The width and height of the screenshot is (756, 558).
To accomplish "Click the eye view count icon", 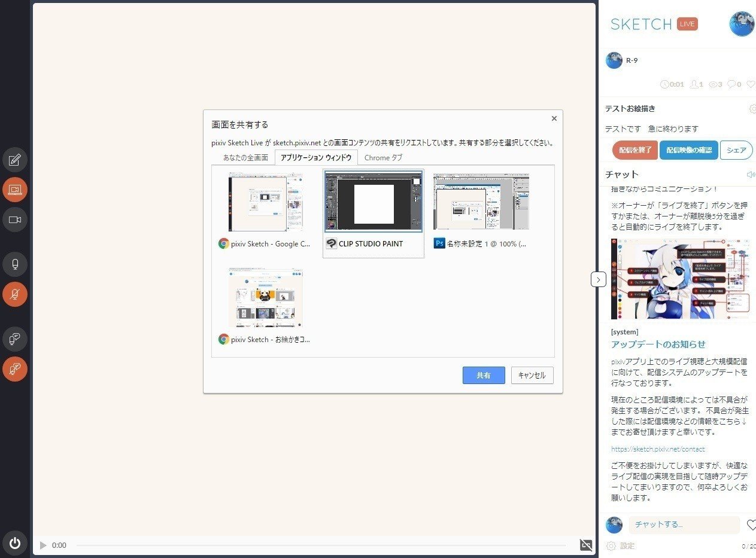I will [713, 84].
